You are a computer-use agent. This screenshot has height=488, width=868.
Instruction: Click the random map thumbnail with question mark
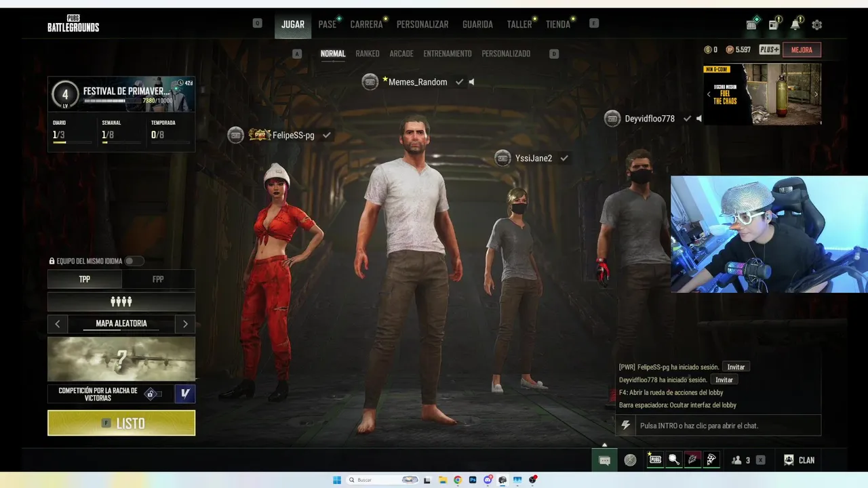(121, 359)
